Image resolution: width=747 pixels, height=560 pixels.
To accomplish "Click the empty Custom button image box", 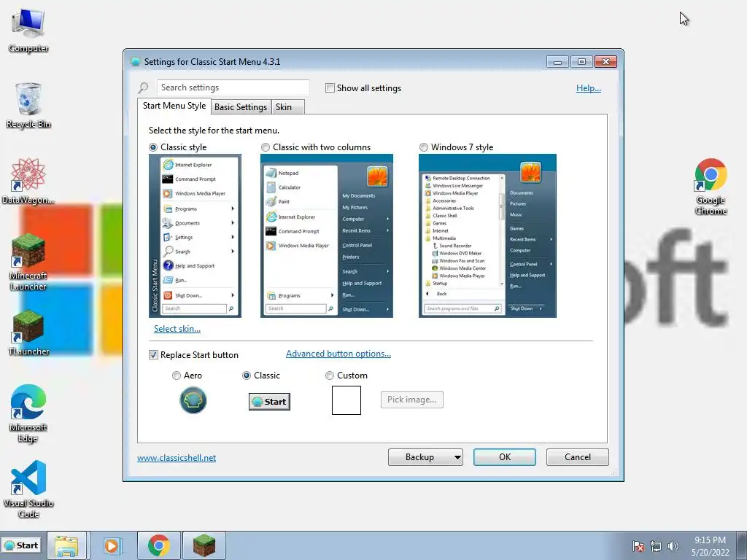I will [x=347, y=400].
